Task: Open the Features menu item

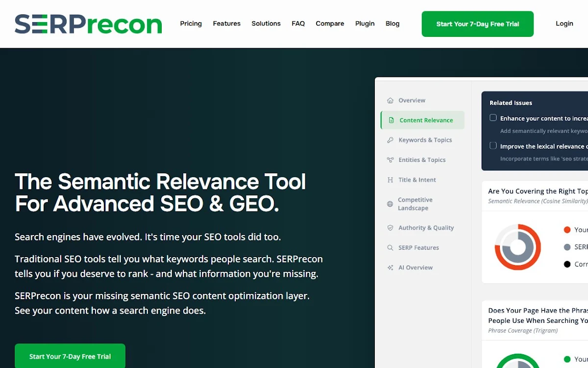Action: [227, 24]
